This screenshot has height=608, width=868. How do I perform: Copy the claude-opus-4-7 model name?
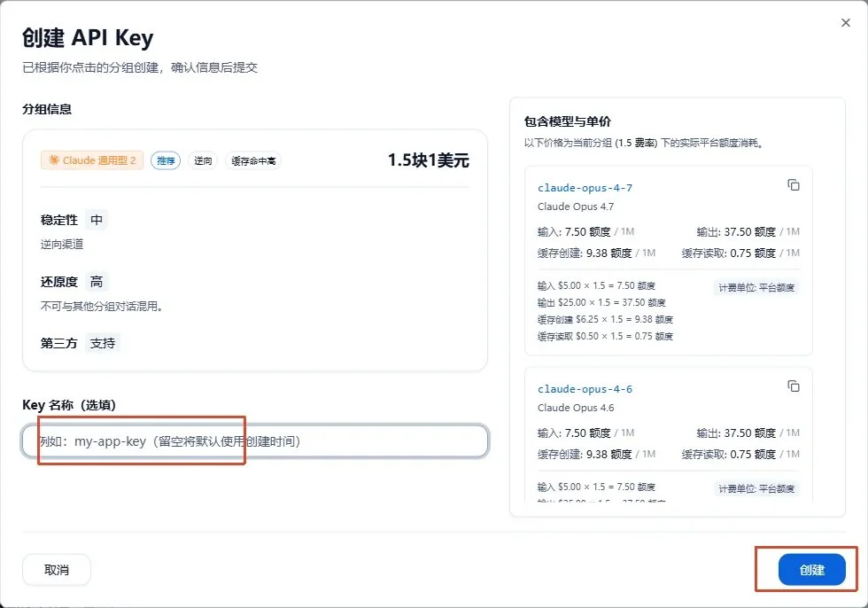click(794, 185)
